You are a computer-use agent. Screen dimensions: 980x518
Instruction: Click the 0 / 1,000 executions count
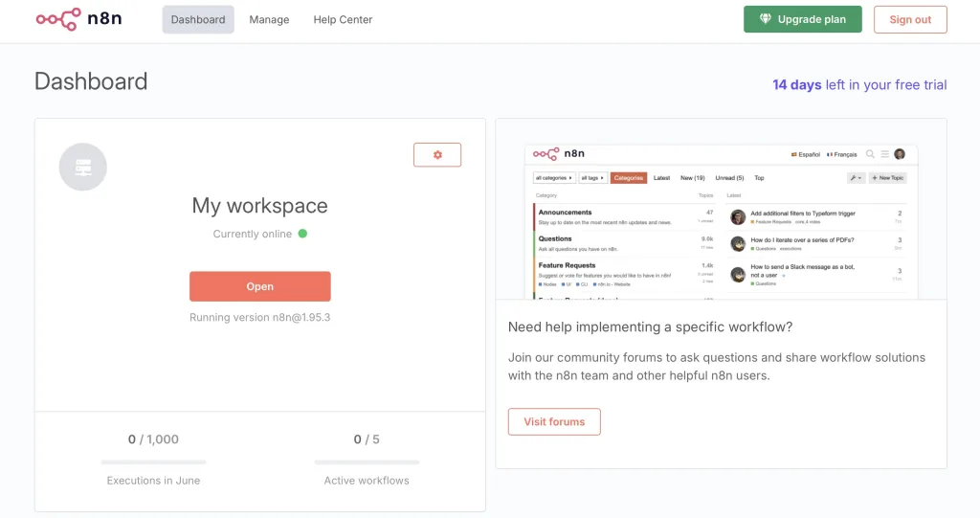tap(154, 439)
